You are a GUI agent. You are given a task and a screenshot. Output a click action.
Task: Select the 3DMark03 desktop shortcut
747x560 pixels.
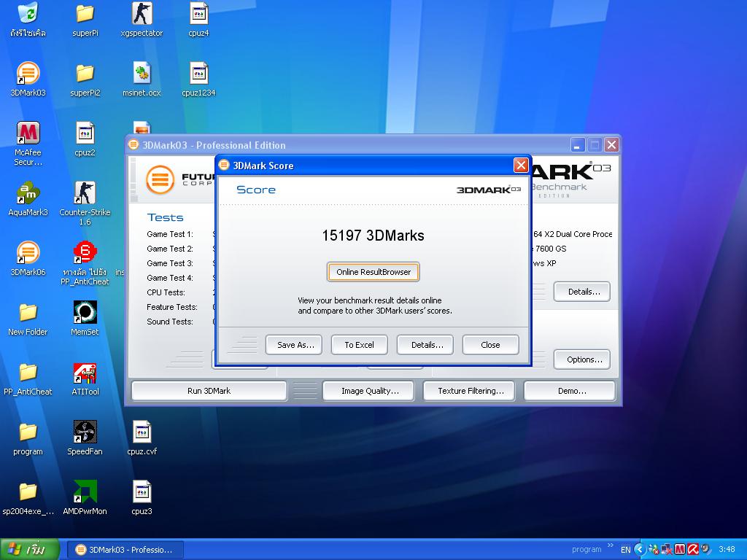point(28,74)
